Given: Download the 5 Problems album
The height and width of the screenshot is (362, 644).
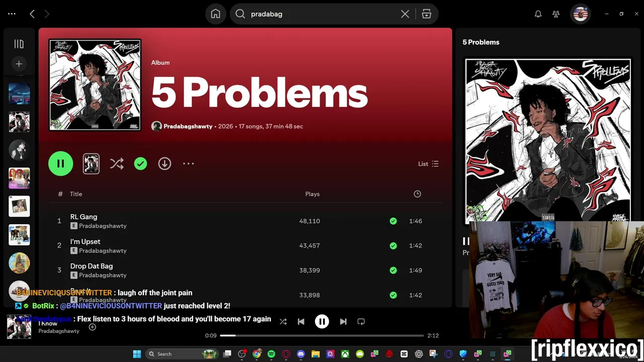Looking at the screenshot, I should (165, 163).
